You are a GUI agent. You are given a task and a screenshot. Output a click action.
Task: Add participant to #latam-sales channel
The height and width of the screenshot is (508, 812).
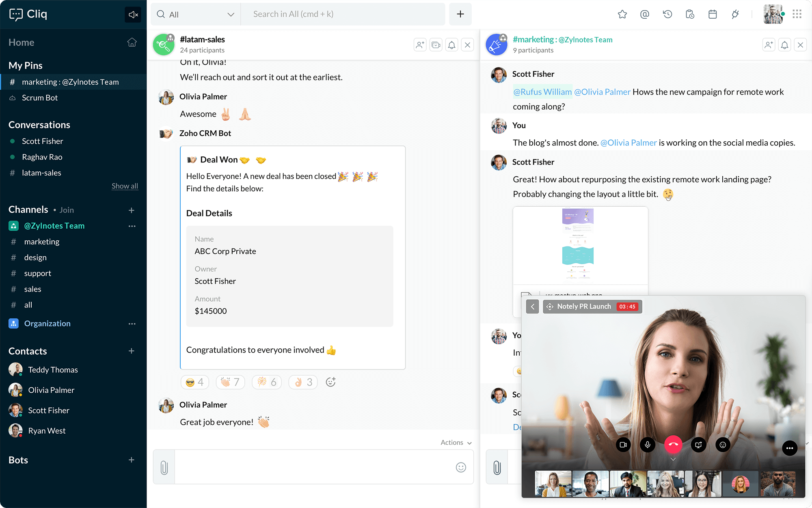pos(420,45)
